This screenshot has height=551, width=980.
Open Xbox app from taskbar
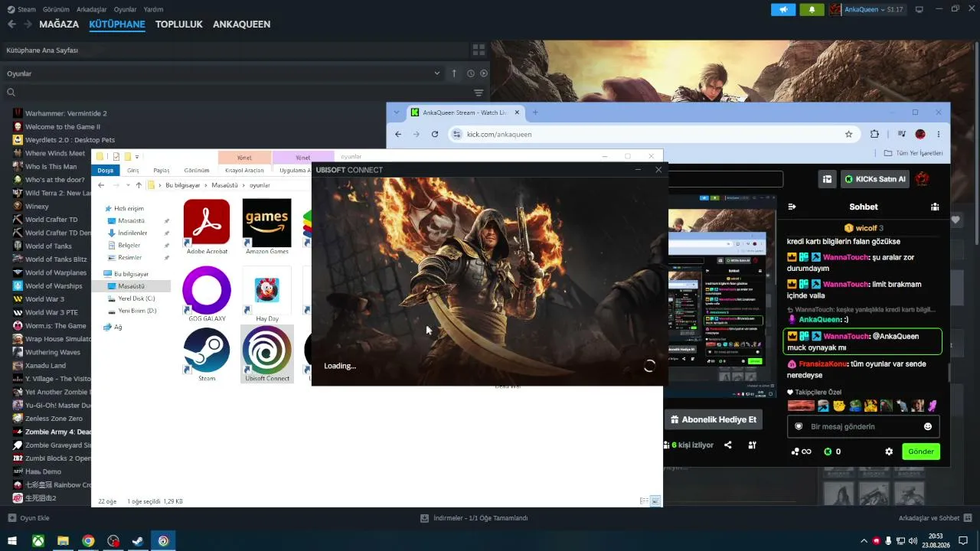38,541
